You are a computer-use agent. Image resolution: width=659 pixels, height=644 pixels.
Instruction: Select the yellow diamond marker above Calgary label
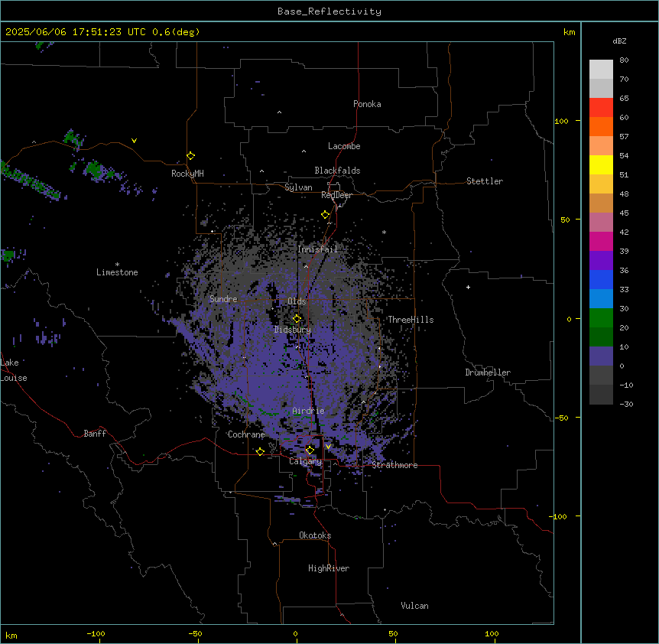click(310, 450)
